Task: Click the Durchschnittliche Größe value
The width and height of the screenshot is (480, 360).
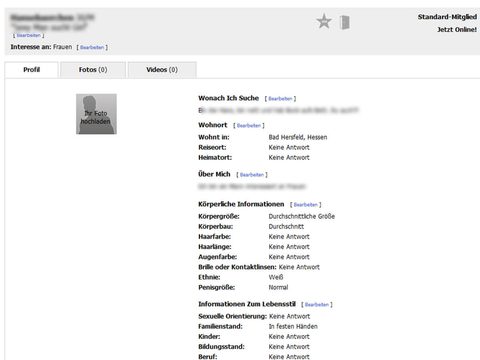Action: click(x=302, y=216)
